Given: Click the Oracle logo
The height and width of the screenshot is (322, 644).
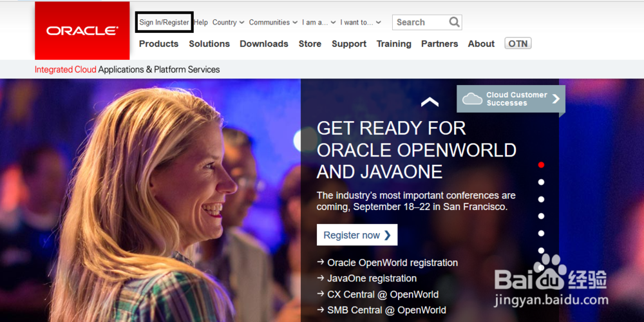Looking at the screenshot, I should coord(82,31).
